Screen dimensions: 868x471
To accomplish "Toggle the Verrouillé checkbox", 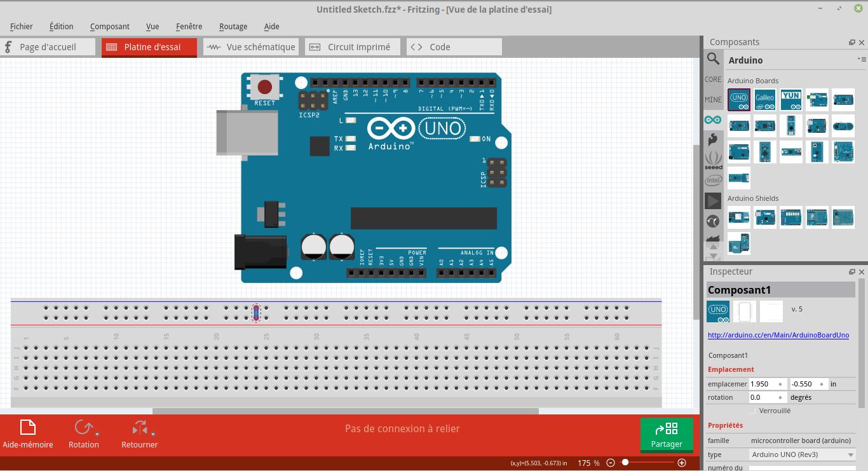I will (x=752, y=411).
